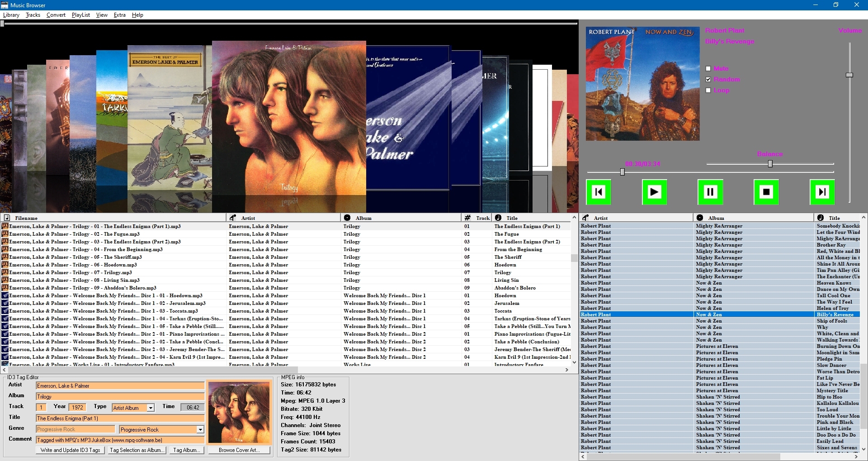Open the PlayList menu
Viewport: 868px width, 461px height.
point(80,14)
